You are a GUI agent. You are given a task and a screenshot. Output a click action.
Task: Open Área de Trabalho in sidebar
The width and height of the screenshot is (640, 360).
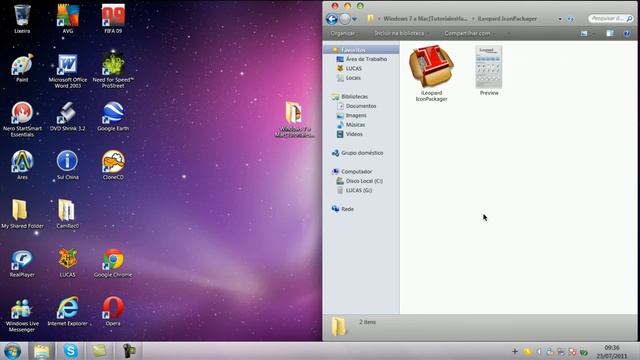point(366,59)
